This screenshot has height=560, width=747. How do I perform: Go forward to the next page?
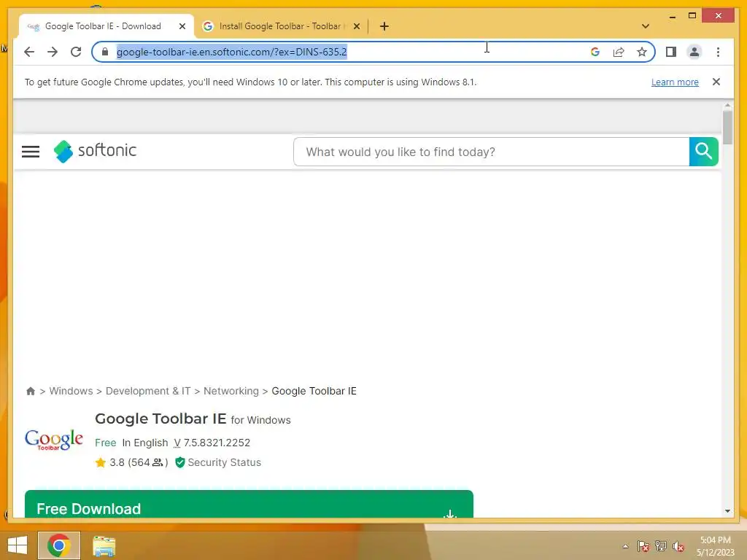point(53,52)
